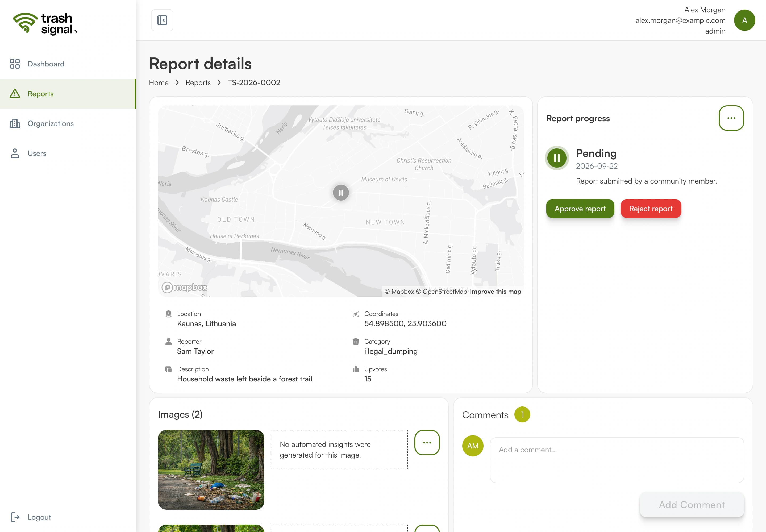
Task: Open first image's more options menu
Action: click(x=427, y=443)
